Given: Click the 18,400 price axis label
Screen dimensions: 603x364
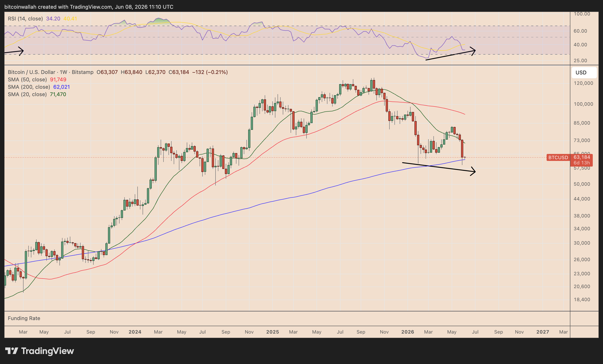Looking at the screenshot, I should pos(582,299).
